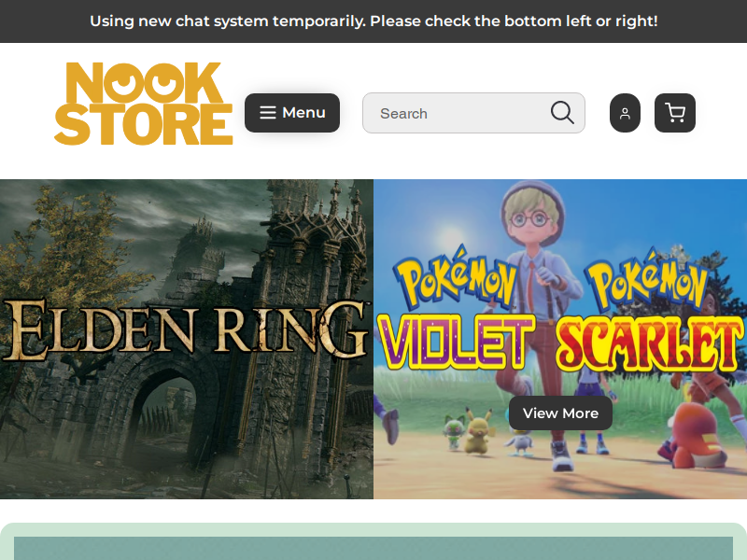Go home via the Nook Store logo

tap(144, 104)
